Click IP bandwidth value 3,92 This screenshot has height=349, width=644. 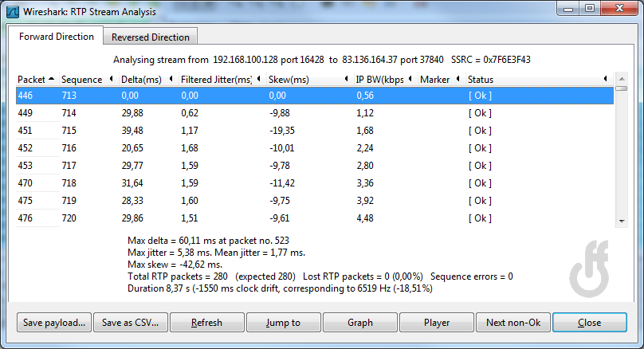pos(365,201)
